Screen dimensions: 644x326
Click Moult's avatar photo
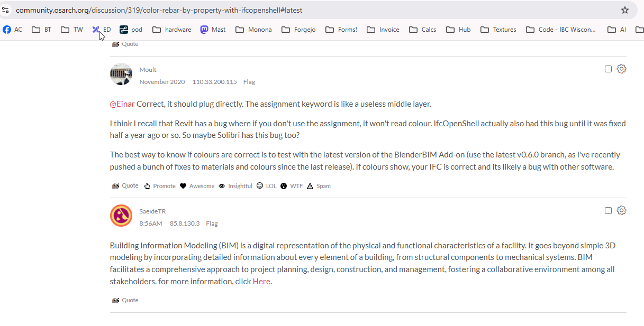tap(121, 74)
